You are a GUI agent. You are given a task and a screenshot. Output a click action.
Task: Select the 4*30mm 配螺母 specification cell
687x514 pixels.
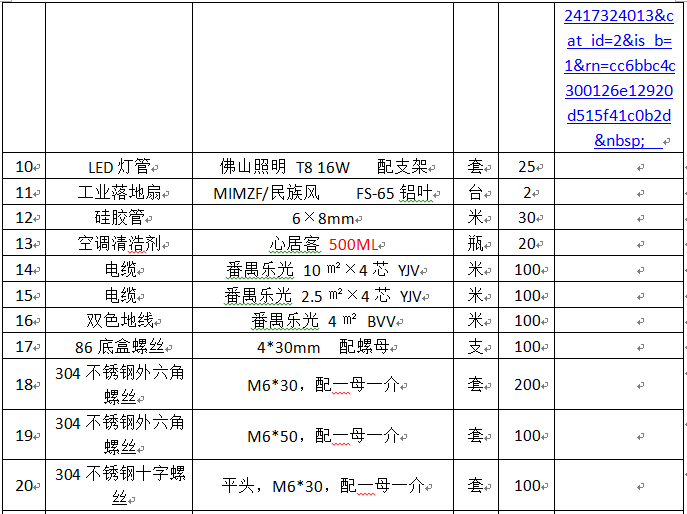(x=322, y=347)
